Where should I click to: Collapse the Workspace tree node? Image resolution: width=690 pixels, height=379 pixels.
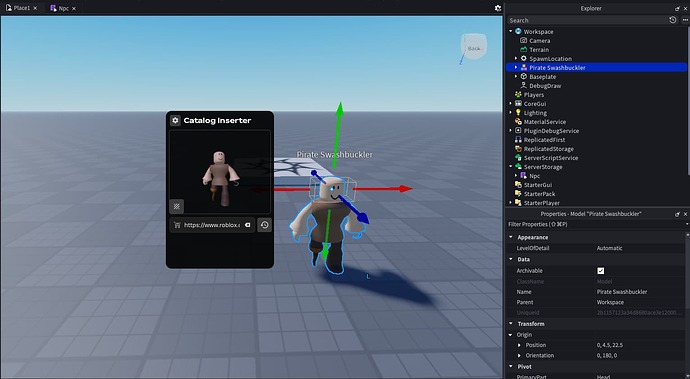point(510,31)
